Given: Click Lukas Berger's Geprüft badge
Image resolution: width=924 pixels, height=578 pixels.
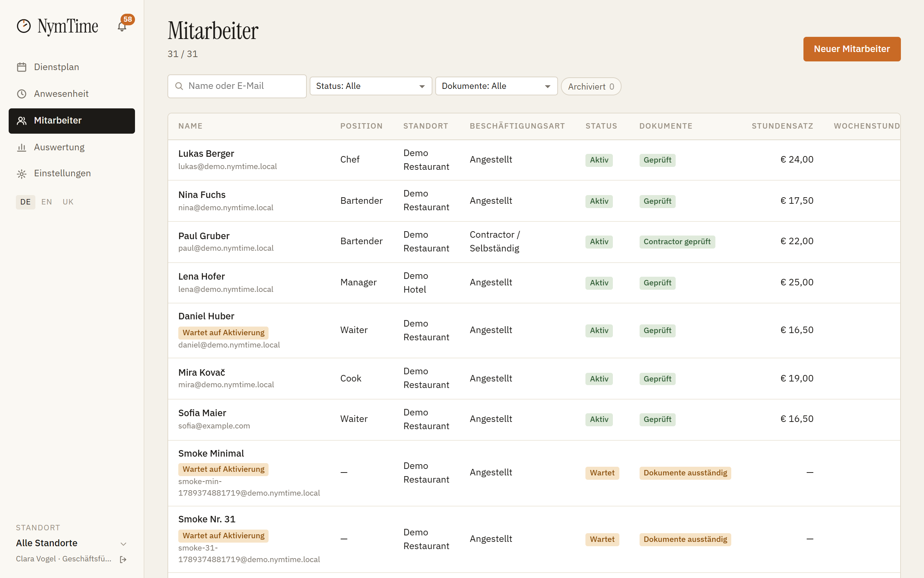Looking at the screenshot, I should 657,160.
